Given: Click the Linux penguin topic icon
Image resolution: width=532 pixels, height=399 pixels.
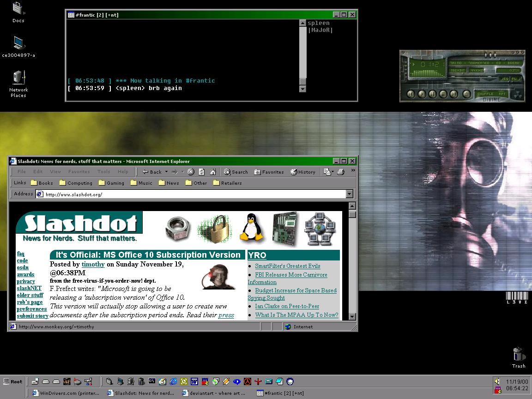Looking at the screenshot, I should click(251, 228).
